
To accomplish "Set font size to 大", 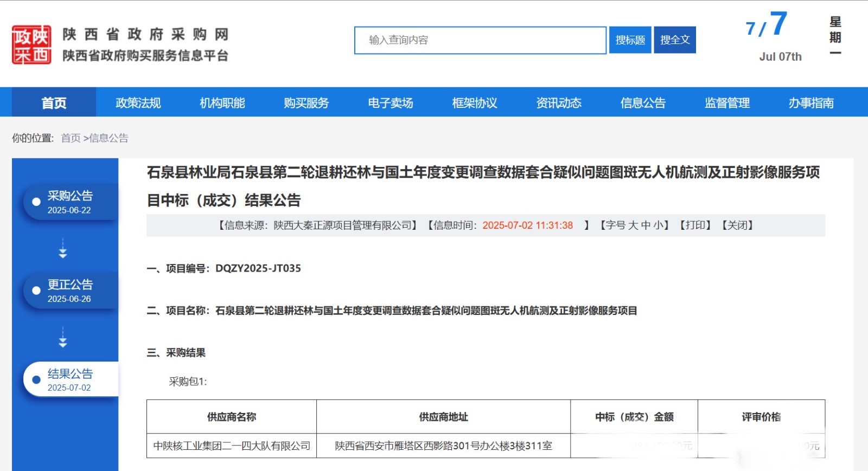I will pyautogui.click(x=633, y=225).
